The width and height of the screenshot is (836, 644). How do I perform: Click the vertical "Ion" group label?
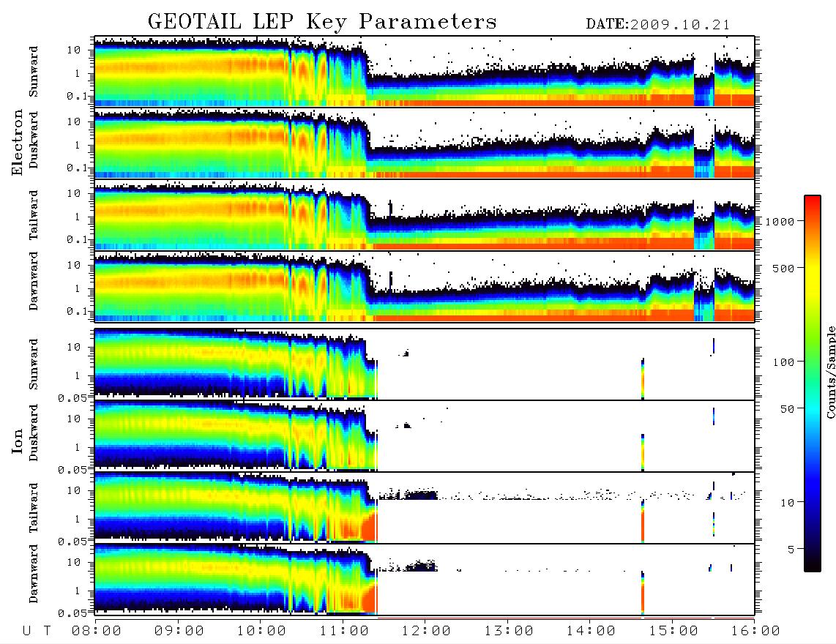tap(18, 441)
